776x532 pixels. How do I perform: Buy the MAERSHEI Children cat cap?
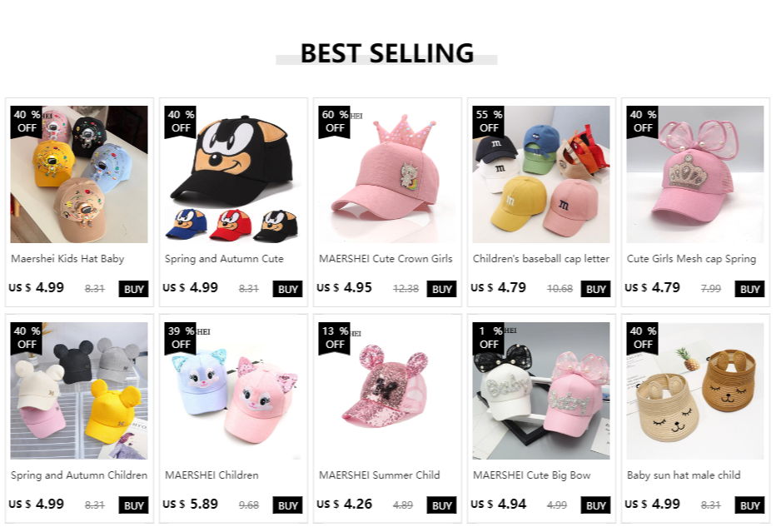tap(288, 505)
